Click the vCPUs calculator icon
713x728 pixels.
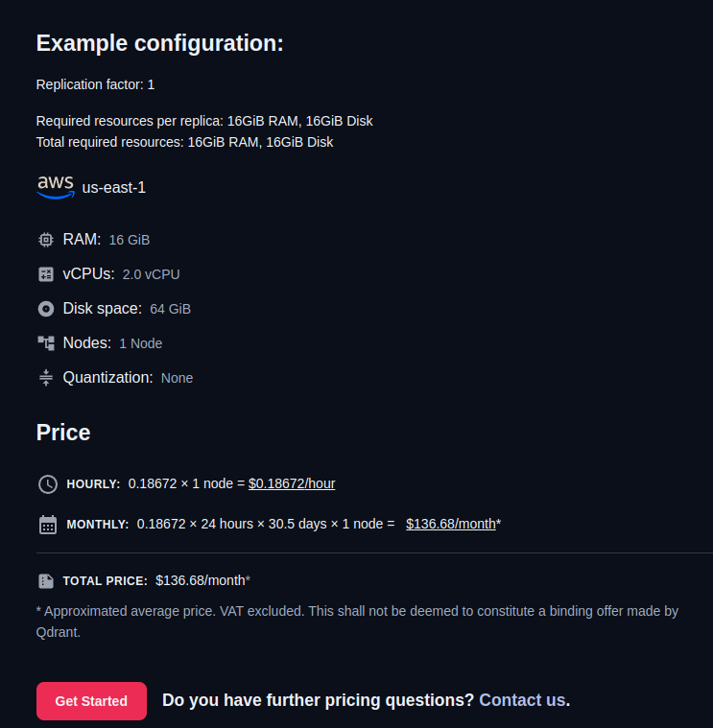[46, 274]
